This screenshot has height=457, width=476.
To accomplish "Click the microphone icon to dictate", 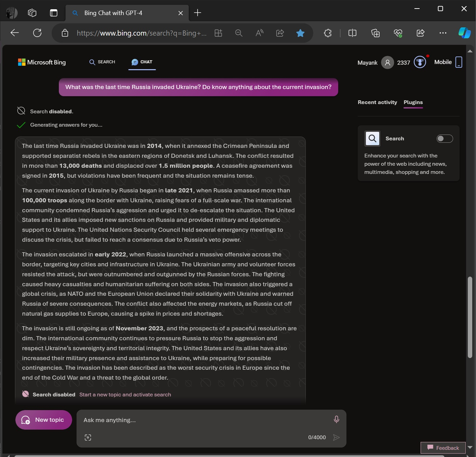I will point(336,419).
